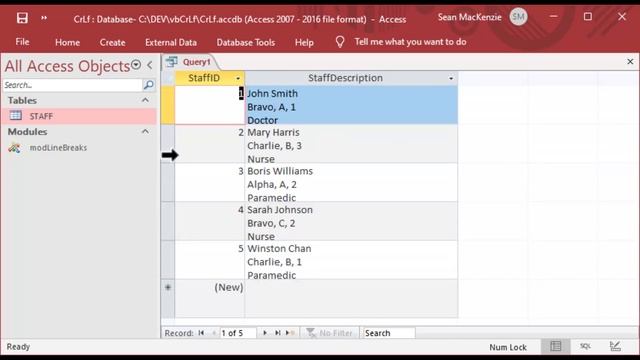The image size is (640, 360).
Task: Go to first record button
Action: tap(201, 333)
